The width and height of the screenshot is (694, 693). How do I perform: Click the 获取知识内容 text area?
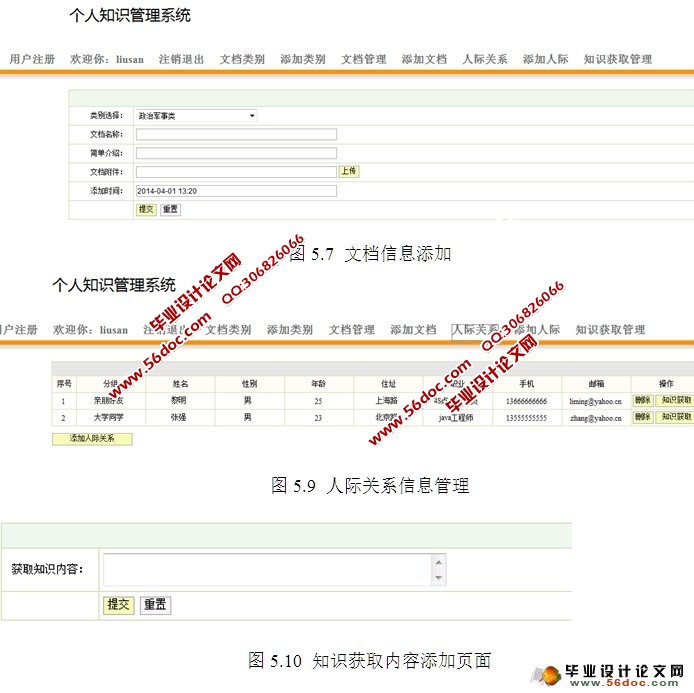click(267, 569)
